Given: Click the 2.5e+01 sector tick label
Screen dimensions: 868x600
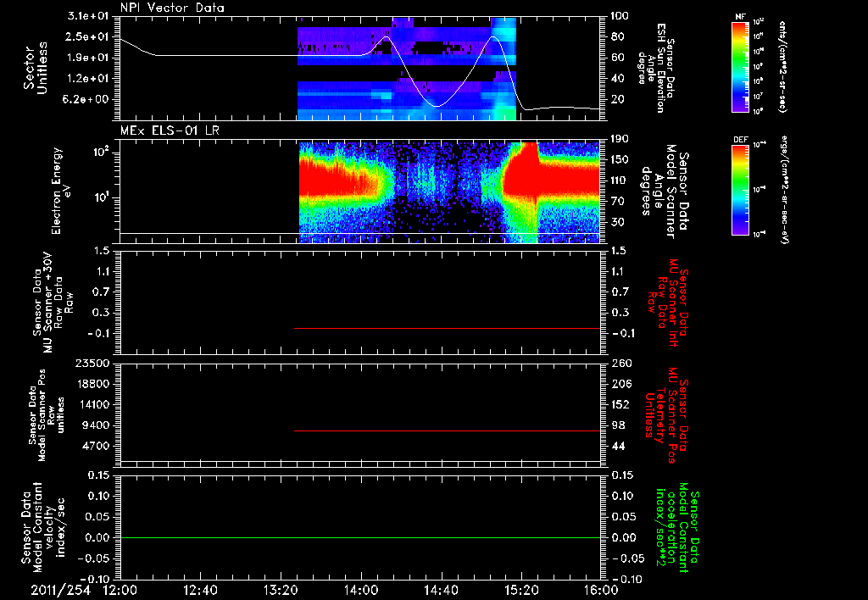Looking at the screenshot, I should tap(88, 36).
